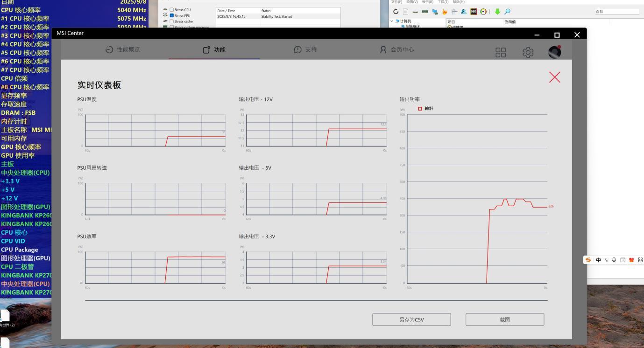Switch to the 支持 tab
The height and width of the screenshot is (348, 644).
click(x=305, y=49)
